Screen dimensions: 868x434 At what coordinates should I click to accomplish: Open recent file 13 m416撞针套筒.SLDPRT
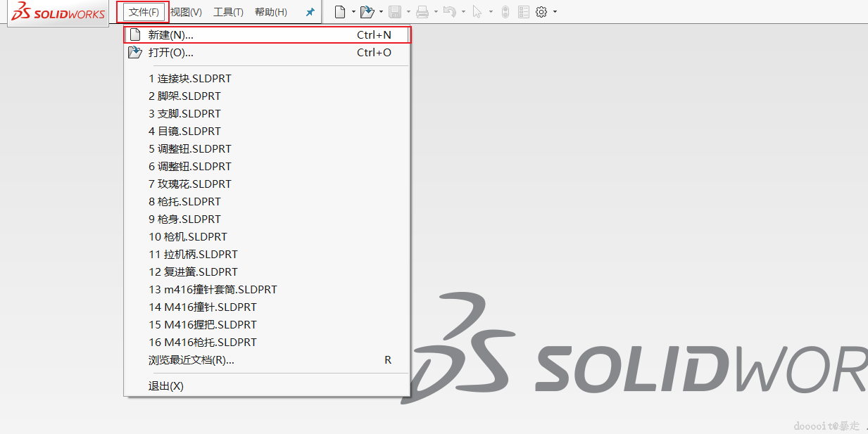[267, 289]
